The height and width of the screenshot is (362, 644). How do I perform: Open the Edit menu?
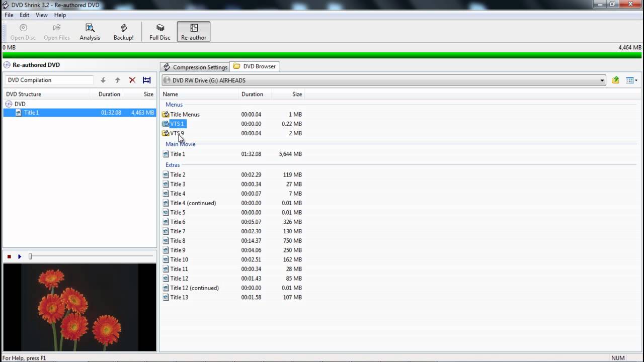[x=24, y=15]
